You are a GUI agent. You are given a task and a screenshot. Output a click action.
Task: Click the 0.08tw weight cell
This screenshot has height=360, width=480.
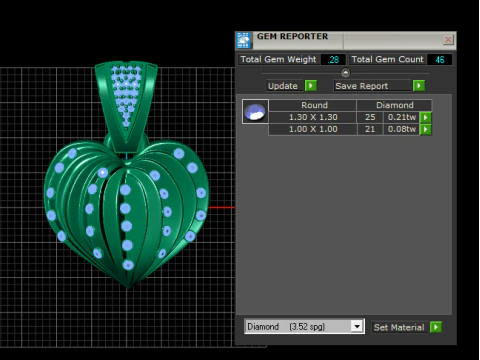(x=402, y=129)
